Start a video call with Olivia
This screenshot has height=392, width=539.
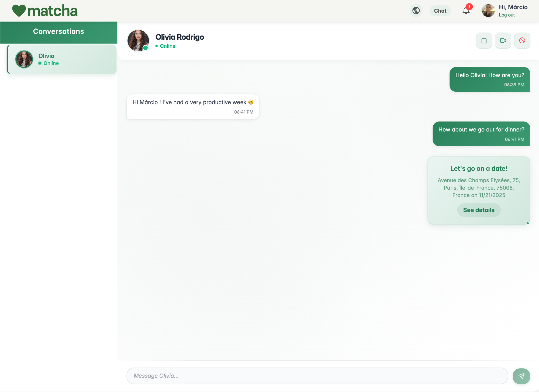point(503,41)
